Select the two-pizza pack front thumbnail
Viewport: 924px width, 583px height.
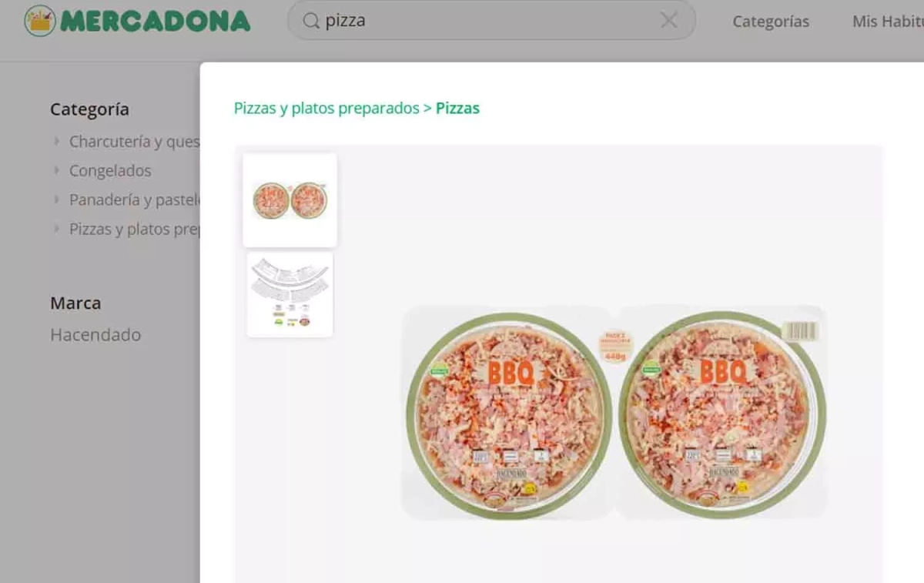click(x=290, y=200)
